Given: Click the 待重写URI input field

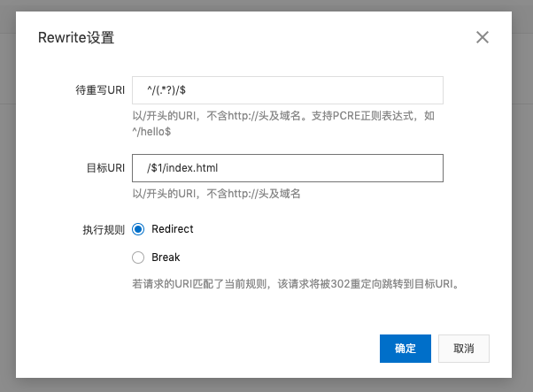Looking at the screenshot, I should [287, 91].
